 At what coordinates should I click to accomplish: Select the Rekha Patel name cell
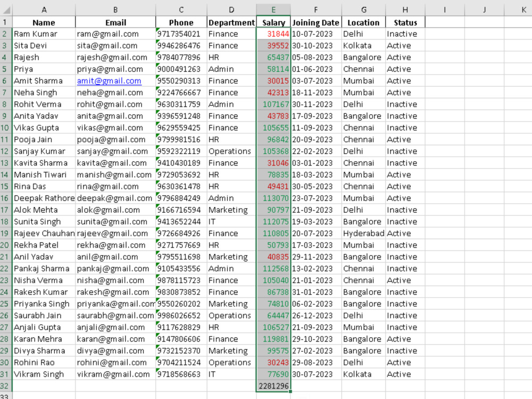click(44, 245)
